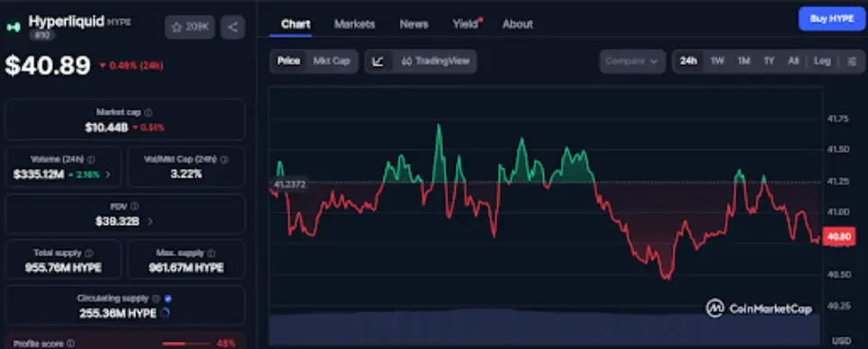Viewport: 868px width, 349px height.
Task: Click the $335.12M volume value
Action: (x=39, y=174)
